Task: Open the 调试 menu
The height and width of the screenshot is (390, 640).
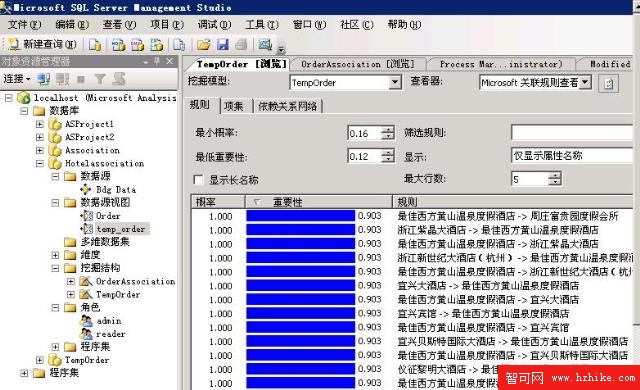Action: pos(214,25)
